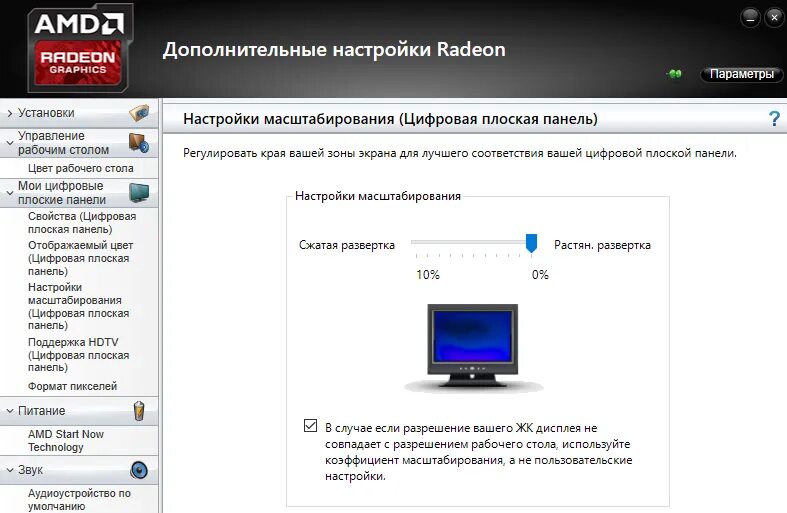Viewport: 787px width, 513px height.
Task: Click the Установки section camera icon
Action: pyautogui.click(x=139, y=112)
